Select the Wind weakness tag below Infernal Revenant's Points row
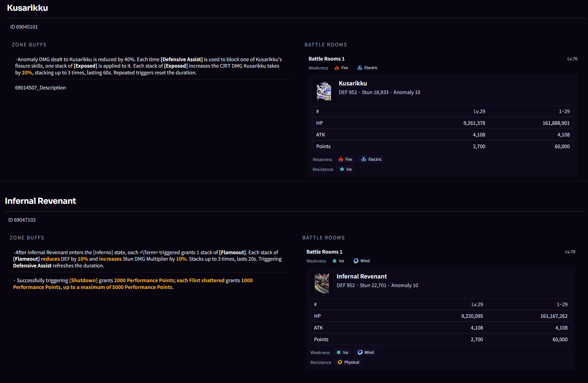Viewport: 588px width, 383px height. pyautogui.click(x=366, y=353)
